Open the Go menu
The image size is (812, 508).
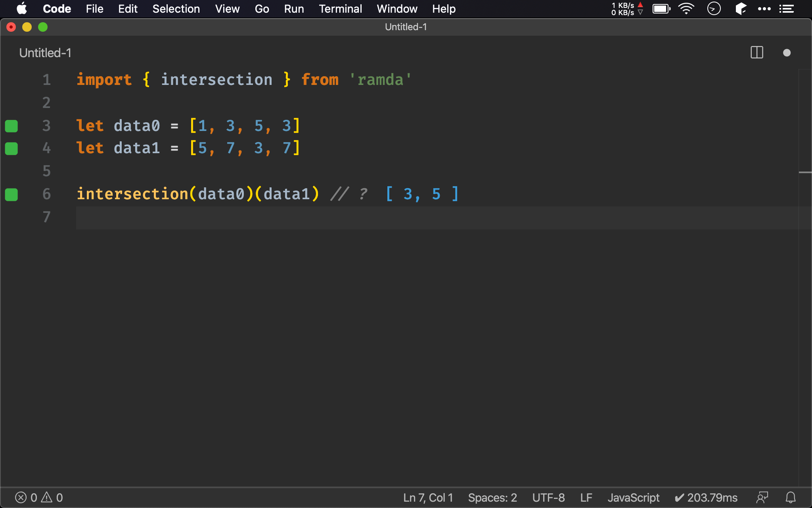click(x=262, y=9)
